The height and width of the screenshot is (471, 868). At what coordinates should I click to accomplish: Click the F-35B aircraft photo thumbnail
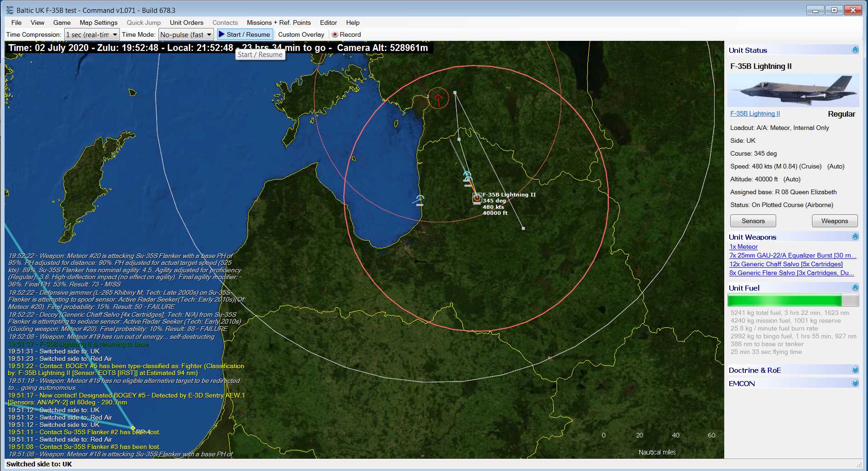pyautogui.click(x=793, y=90)
